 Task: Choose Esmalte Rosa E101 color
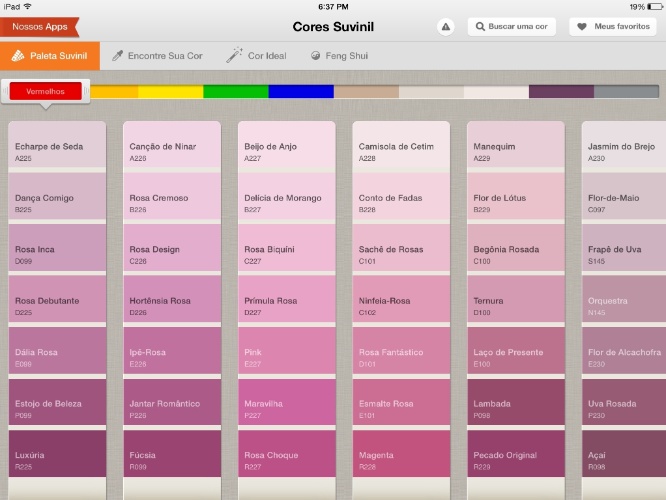coord(401,402)
